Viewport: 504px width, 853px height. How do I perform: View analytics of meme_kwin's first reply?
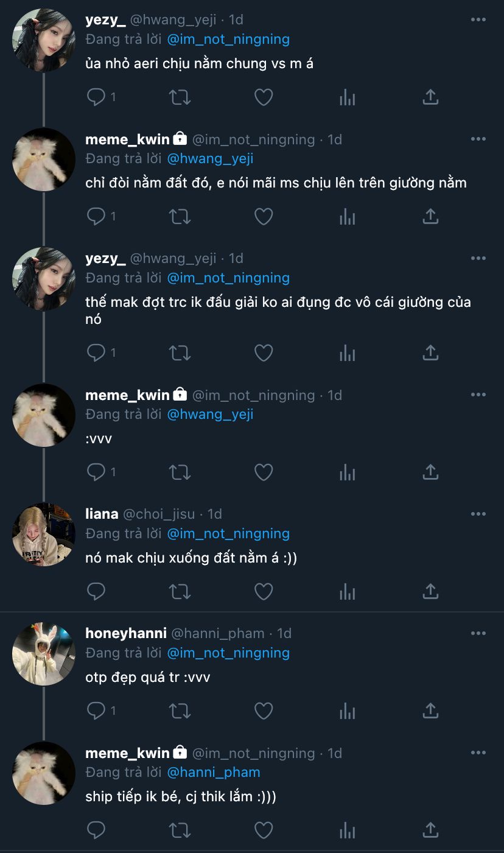click(347, 216)
